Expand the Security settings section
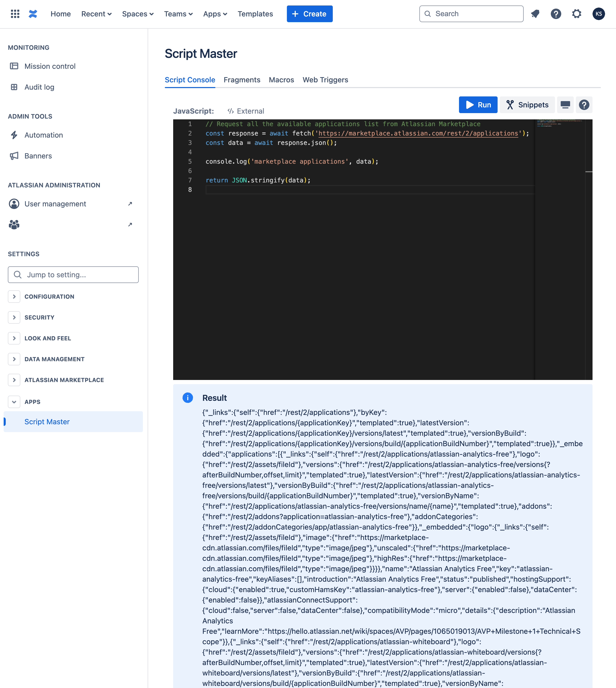This screenshot has height=688, width=616. pyautogui.click(x=14, y=317)
